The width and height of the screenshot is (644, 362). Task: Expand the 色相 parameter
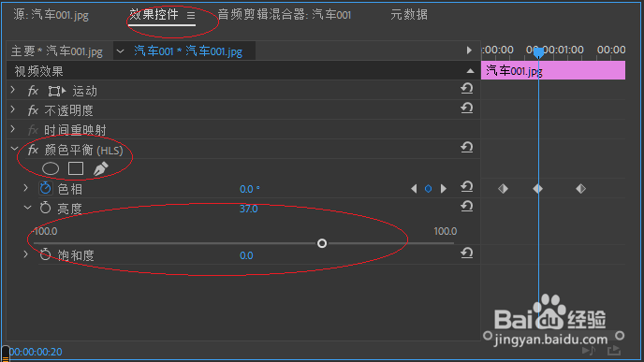(x=26, y=188)
